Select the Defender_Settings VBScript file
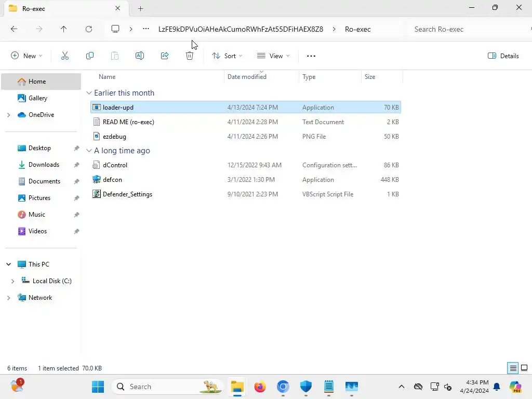 (x=246, y=194)
